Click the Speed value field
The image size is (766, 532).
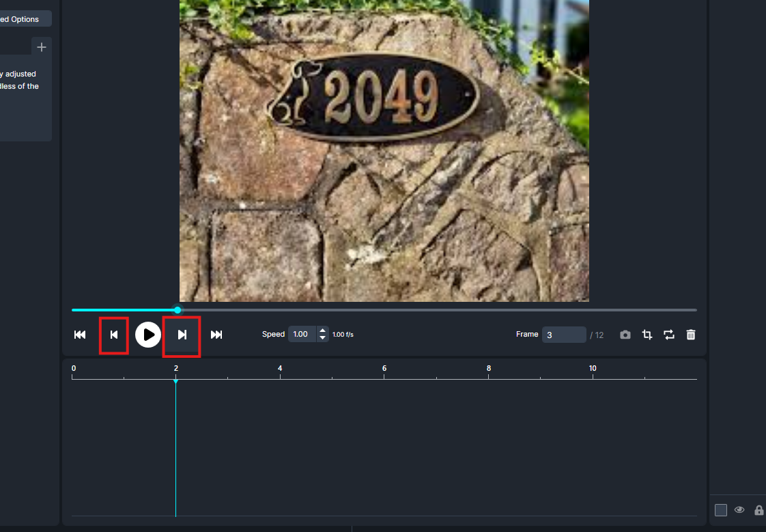coord(302,335)
